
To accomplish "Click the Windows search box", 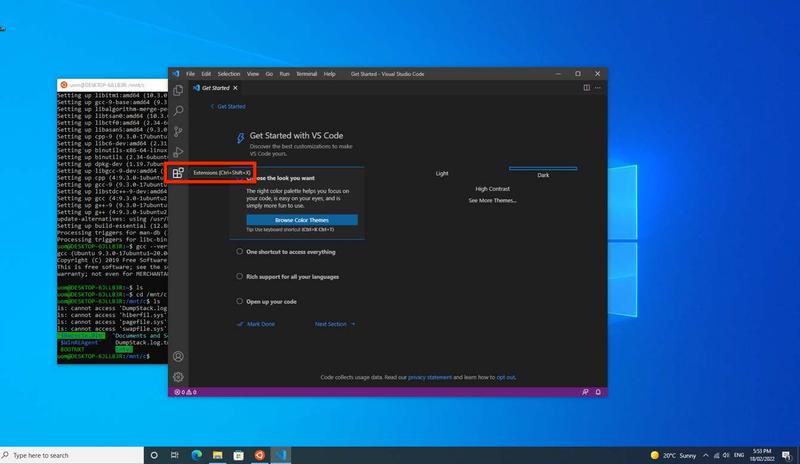I will [x=72, y=455].
